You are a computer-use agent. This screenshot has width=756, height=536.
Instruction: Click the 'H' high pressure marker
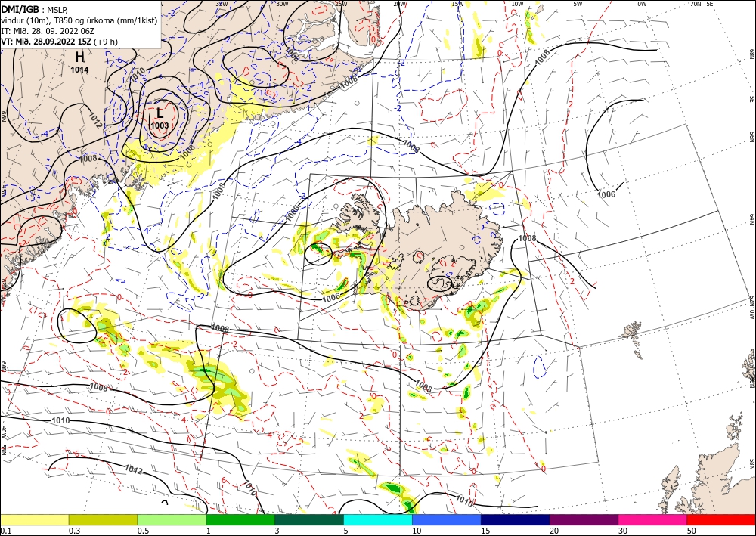(x=80, y=57)
